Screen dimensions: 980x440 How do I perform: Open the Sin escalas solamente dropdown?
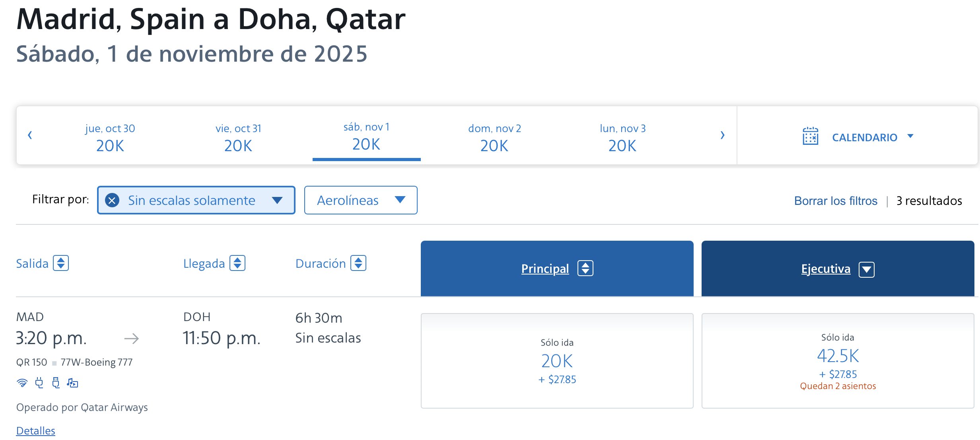click(277, 200)
